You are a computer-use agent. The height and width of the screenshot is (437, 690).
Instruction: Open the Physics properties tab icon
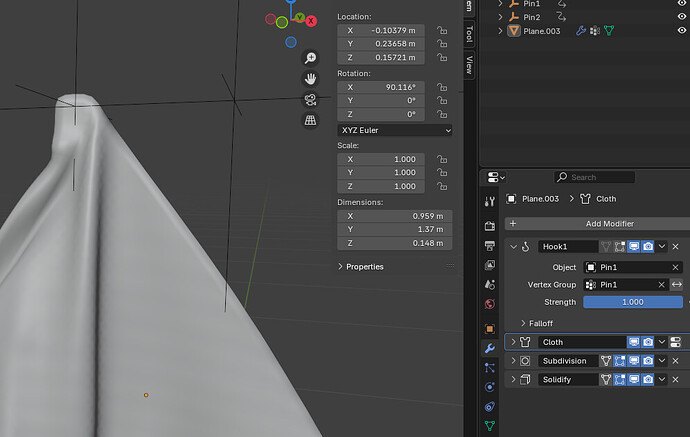coord(490,387)
